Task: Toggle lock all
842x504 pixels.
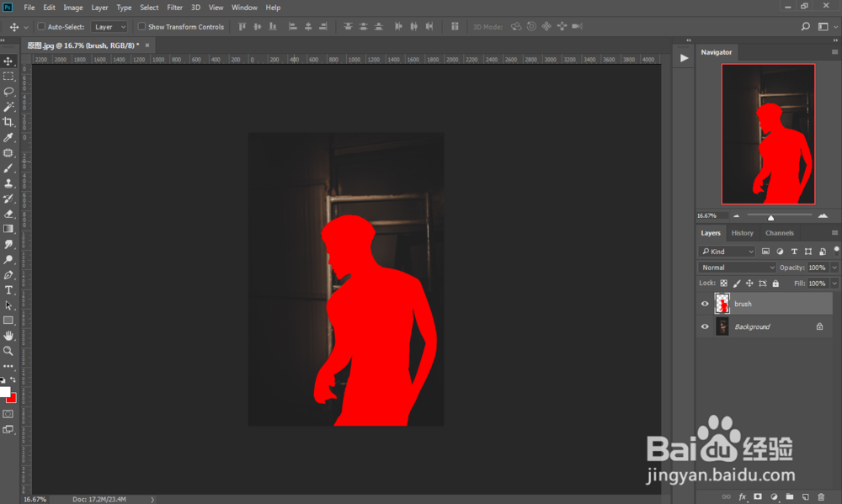Action: click(775, 284)
